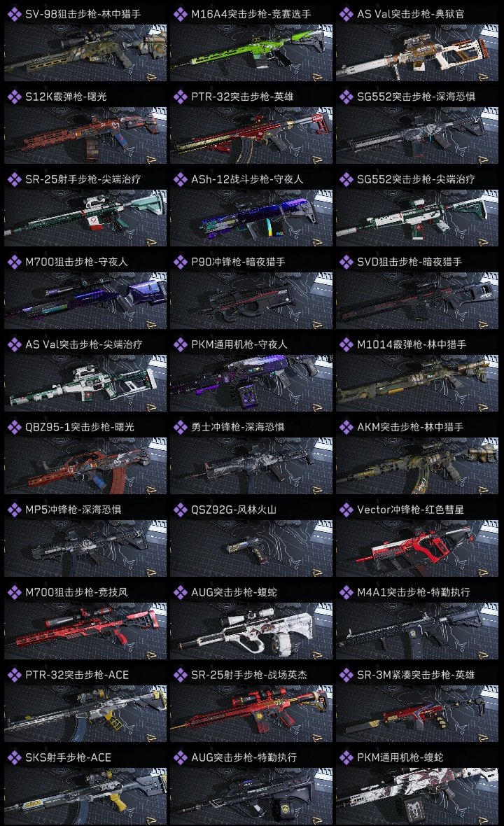Choose the P90冲锋枪-暗夜猎手 weapon picture
The width and height of the screenshot is (504, 826).
point(251,301)
